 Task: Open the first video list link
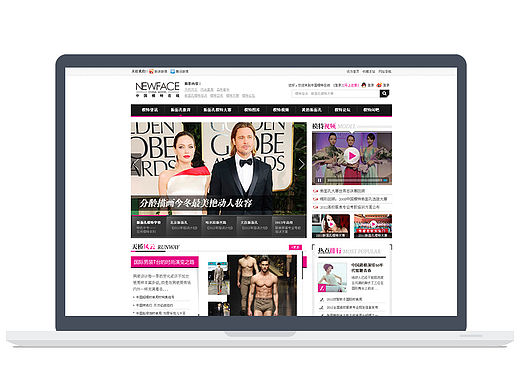click(x=342, y=191)
